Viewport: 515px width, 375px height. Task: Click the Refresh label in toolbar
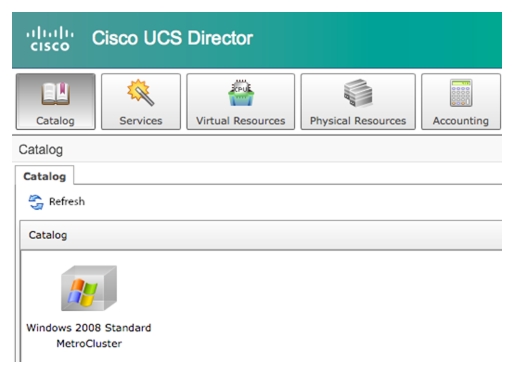(67, 202)
